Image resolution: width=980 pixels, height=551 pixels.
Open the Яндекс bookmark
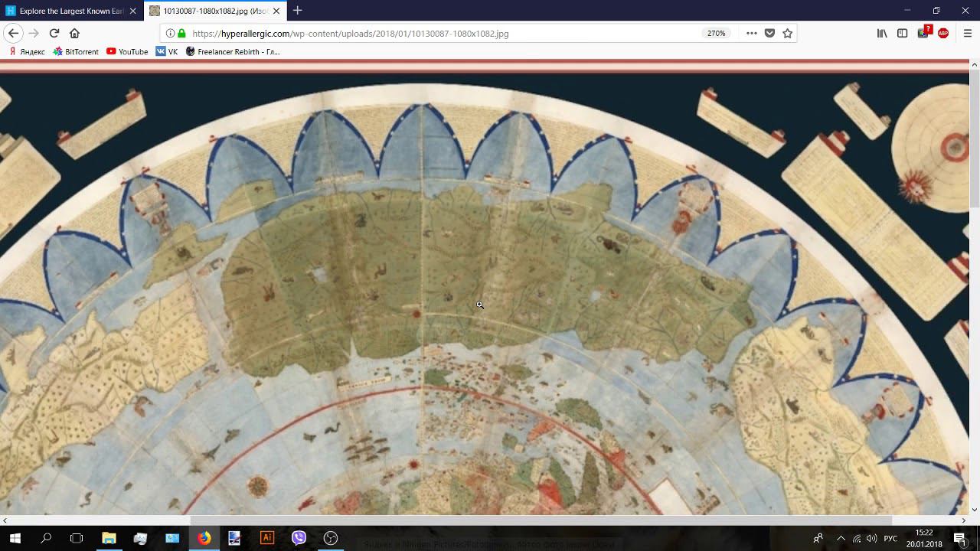(x=26, y=51)
